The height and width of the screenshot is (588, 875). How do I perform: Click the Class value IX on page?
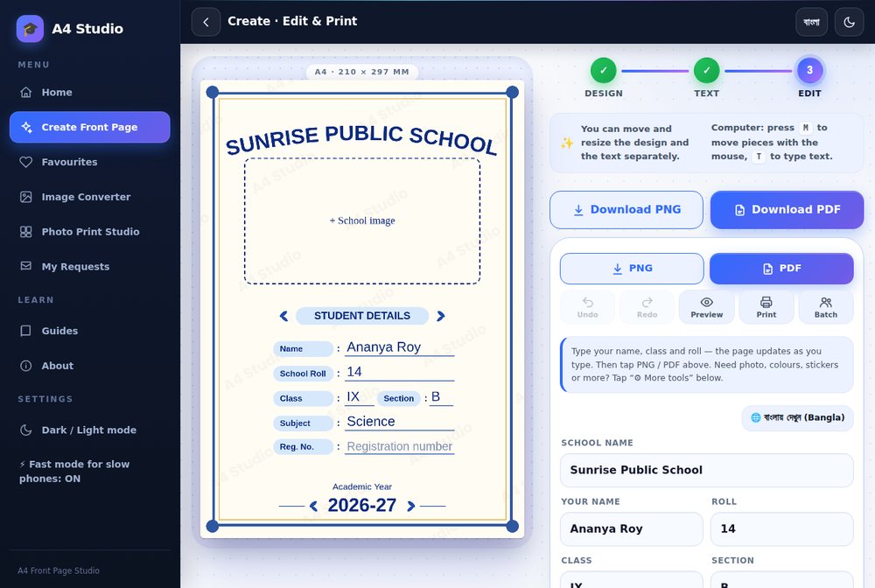(x=353, y=397)
